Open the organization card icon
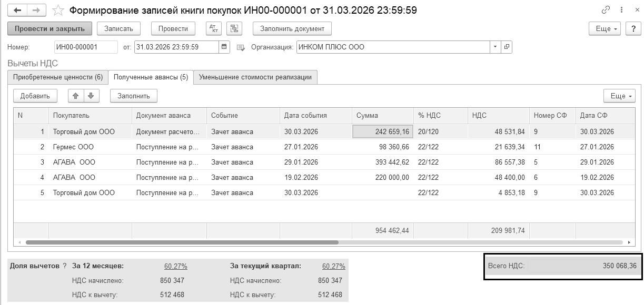Image resolution: width=644 pixels, height=305 pixels. click(x=507, y=47)
